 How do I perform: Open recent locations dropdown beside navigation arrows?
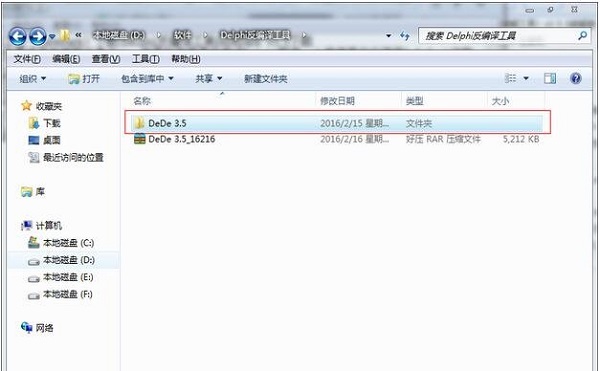pos(52,37)
